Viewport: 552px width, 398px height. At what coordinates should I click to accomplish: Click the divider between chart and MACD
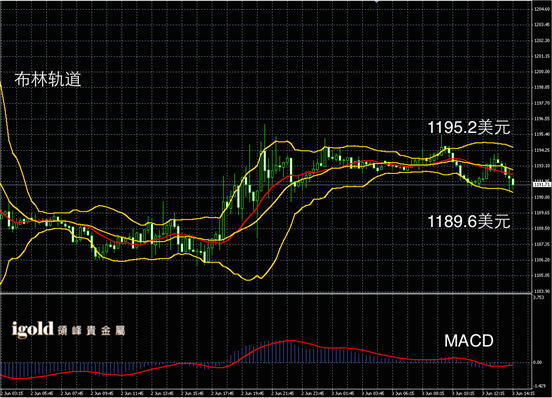[266, 293]
